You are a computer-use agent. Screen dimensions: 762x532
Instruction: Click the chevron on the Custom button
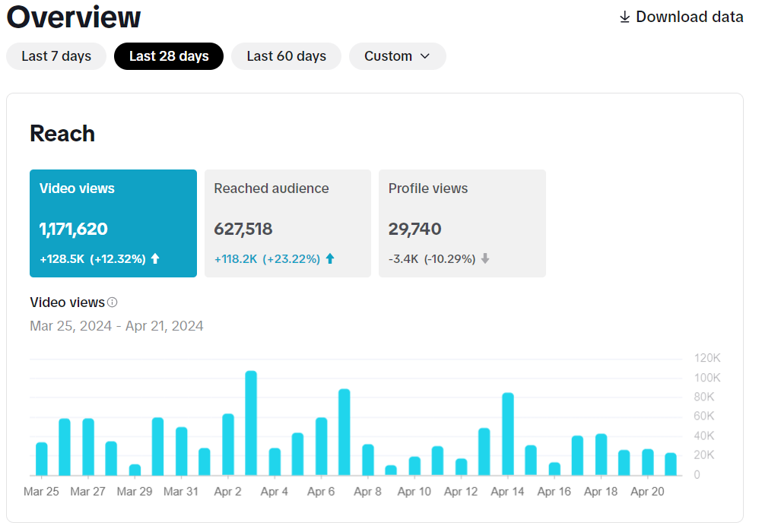(x=425, y=56)
